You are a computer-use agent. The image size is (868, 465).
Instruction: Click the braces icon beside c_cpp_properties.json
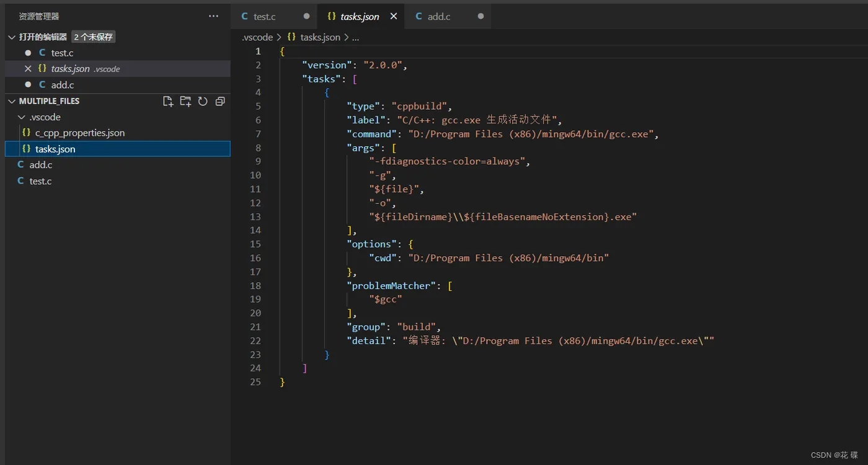point(26,133)
